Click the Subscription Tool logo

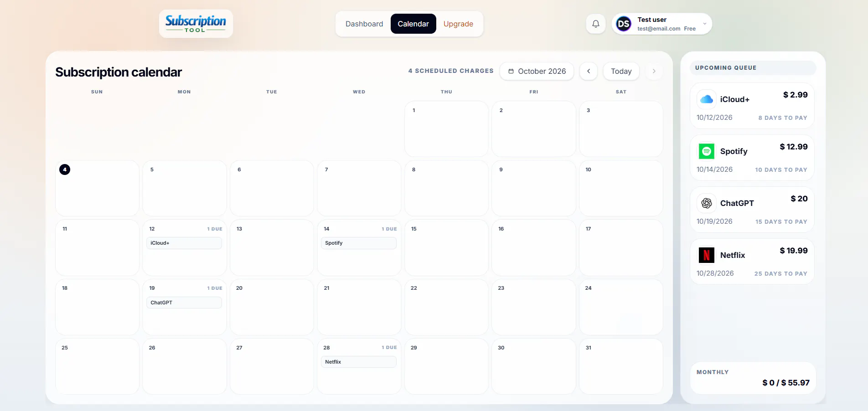tap(196, 24)
